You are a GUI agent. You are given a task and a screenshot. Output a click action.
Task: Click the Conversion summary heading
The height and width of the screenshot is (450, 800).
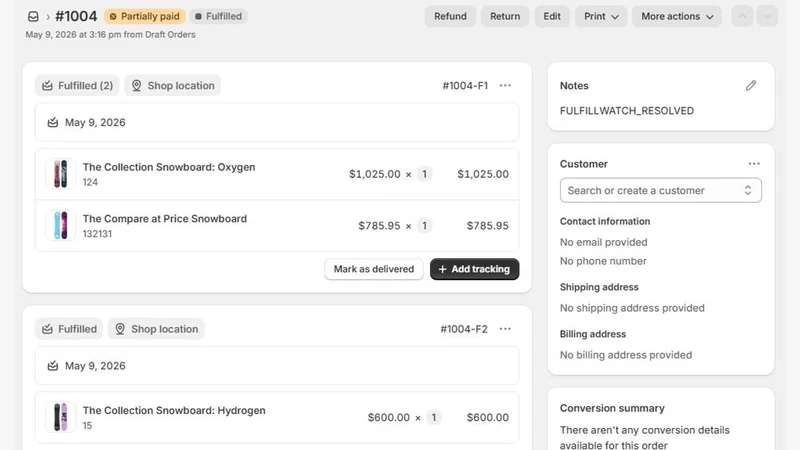tap(612, 408)
